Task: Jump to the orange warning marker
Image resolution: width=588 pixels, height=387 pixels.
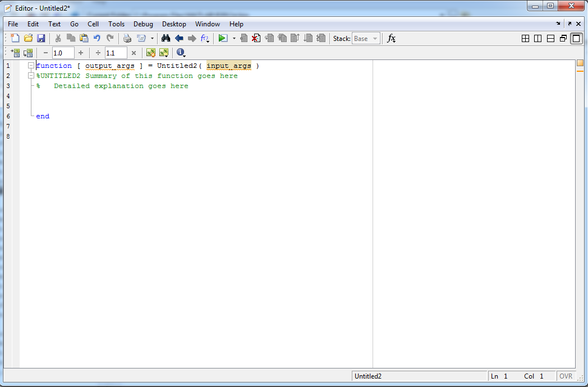Action: (x=580, y=71)
